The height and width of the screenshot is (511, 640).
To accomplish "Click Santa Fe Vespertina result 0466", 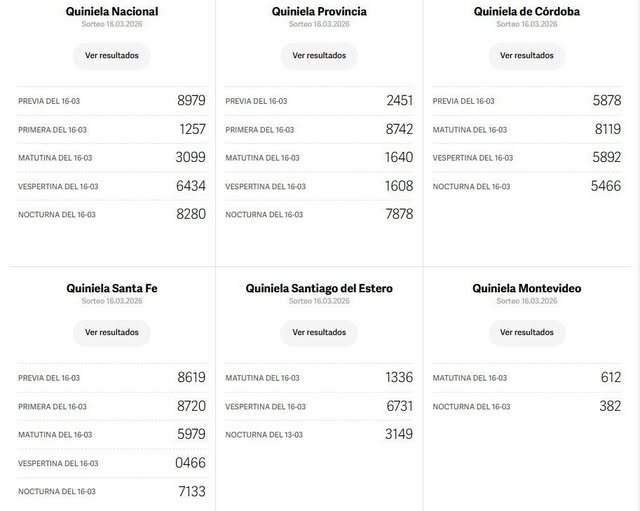I will click(x=190, y=463).
